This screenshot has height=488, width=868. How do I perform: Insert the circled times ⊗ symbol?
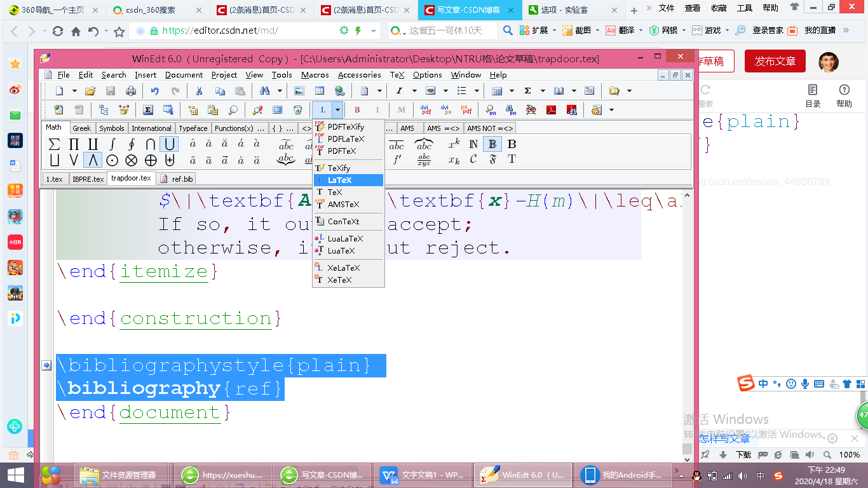tap(132, 159)
